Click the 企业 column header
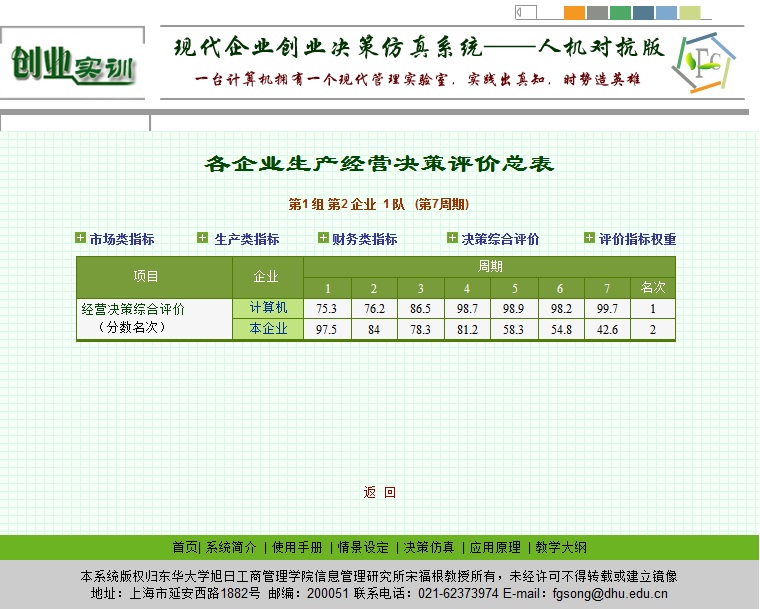This screenshot has width=760, height=609. (268, 277)
